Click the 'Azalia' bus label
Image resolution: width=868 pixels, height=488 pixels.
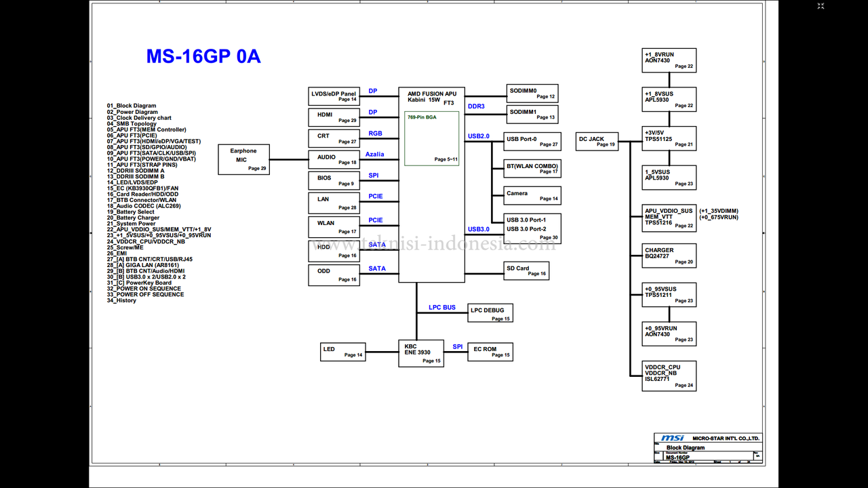tap(374, 154)
